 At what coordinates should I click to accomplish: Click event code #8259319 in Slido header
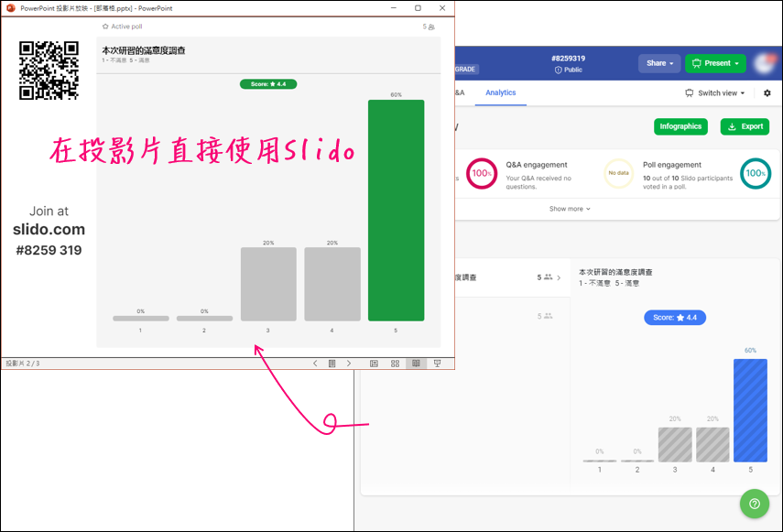[569, 59]
